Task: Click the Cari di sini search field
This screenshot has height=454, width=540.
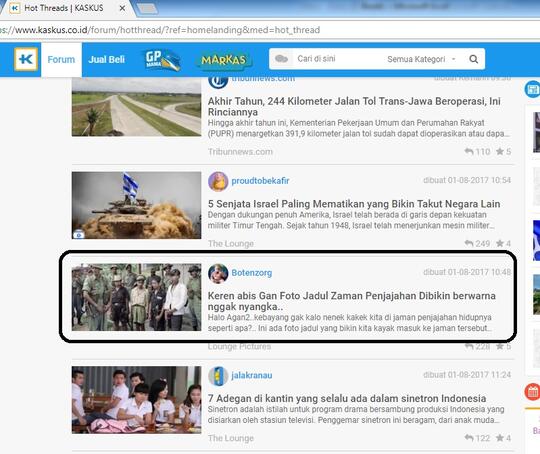Action: [338, 59]
